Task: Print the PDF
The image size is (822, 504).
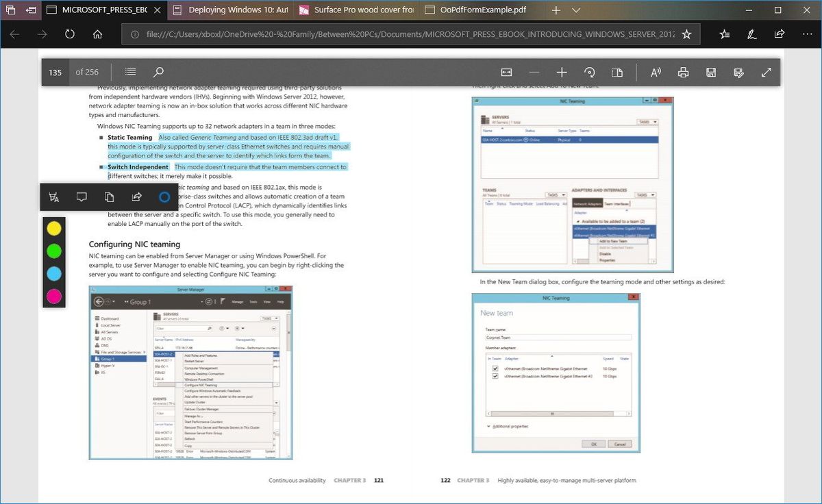Action: (683, 72)
